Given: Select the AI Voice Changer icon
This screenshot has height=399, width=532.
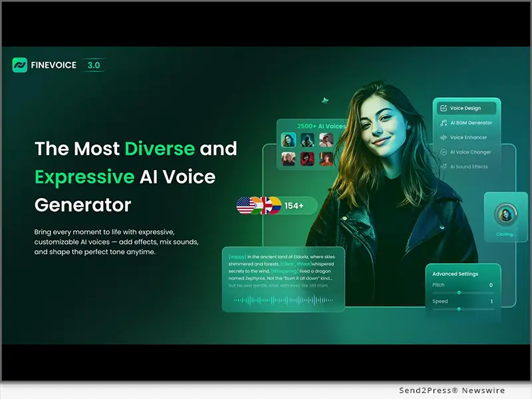Looking at the screenshot, I should pos(444,152).
